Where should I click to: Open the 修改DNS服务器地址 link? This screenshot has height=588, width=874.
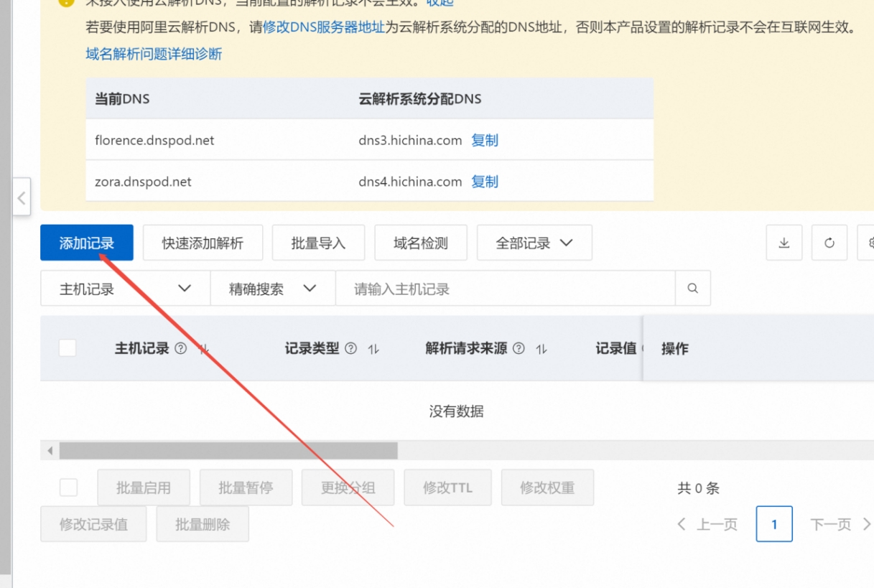pos(324,27)
